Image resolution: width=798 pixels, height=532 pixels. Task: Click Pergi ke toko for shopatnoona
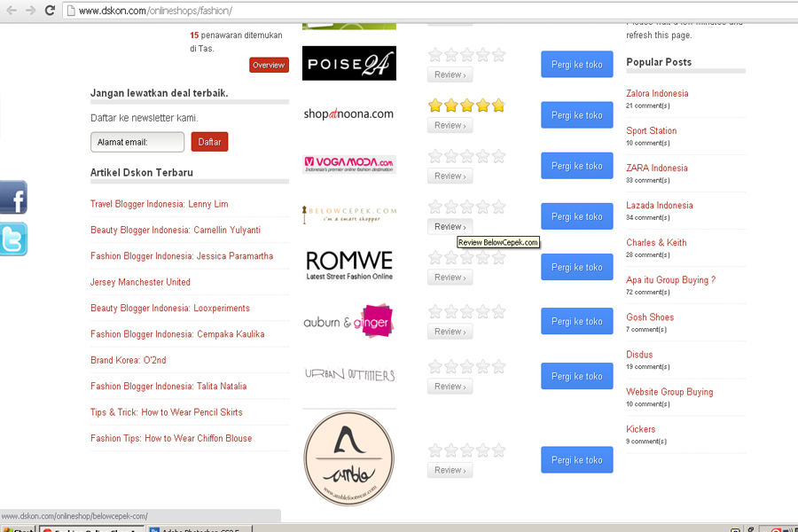pos(577,115)
